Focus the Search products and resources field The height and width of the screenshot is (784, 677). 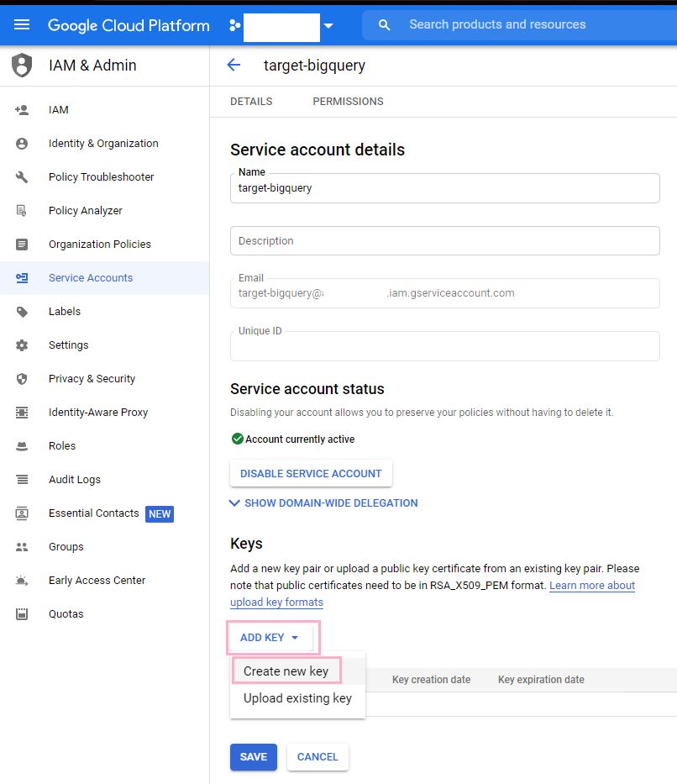pyautogui.click(x=520, y=24)
